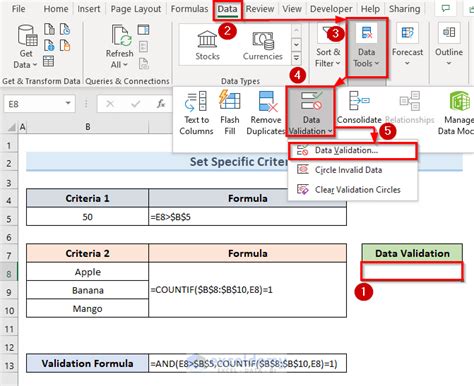Switch to the Home tab
This screenshot has width=474, height=386.
(x=56, y=9)
